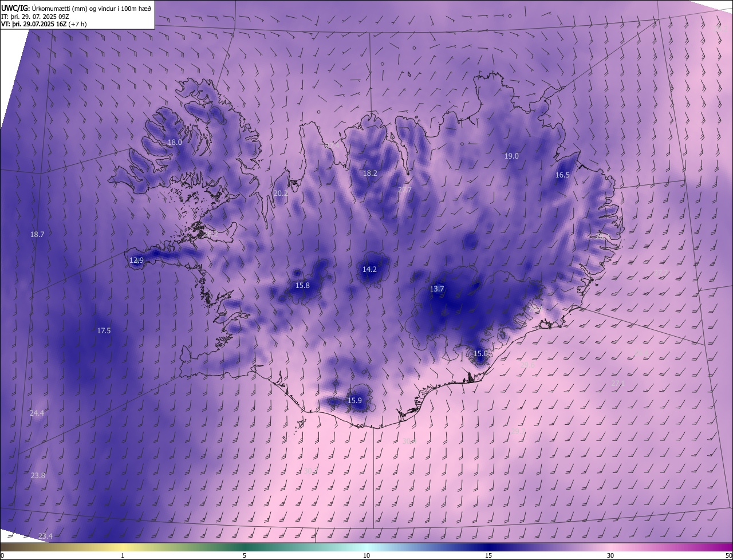
Task: Click the '1' tick on the color scale
Action: point(123,555)
